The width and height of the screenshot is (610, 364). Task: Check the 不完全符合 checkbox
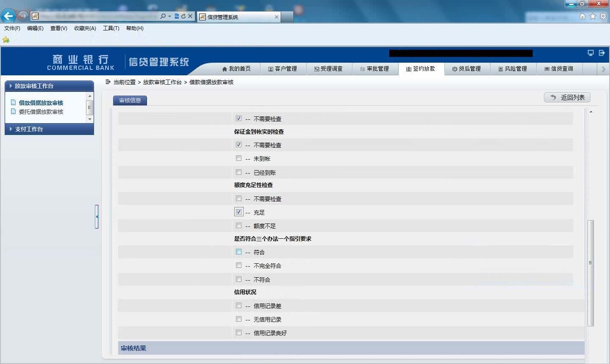(238, 265)
